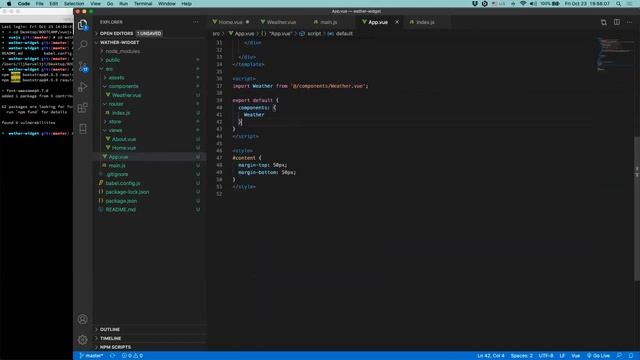Open the volume menu bar icon
640x360 pixels.
pyautogui.click(x=533, y=4)
